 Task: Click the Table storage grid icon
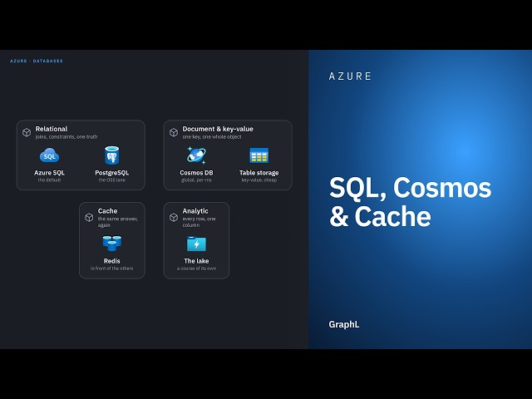(x=259, y=155)
